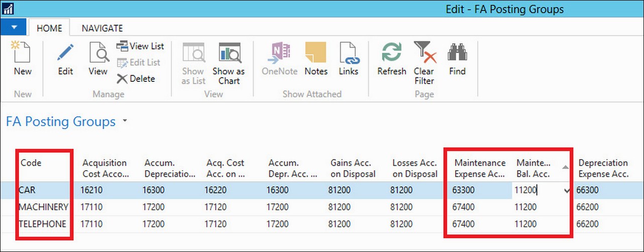The width and height of the screenshot is (644, 252).
Task: Click the Find binoculars icon
Action: [457, 53]
